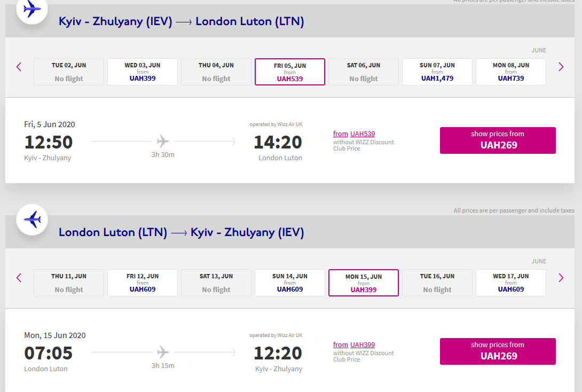The image size is (582, 392).
Task: Pick Mon 08 Jun outbound date UAH739
Action: (511, 72)
